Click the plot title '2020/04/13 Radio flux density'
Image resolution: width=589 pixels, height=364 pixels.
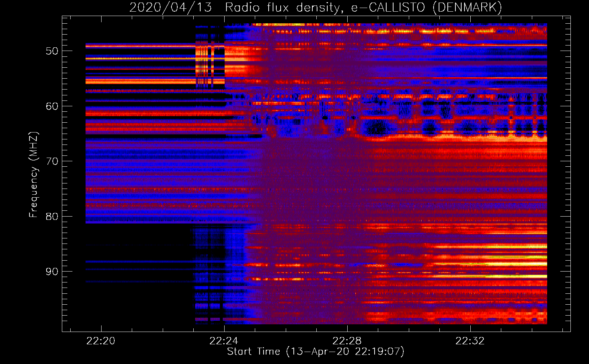click(316, 7)
